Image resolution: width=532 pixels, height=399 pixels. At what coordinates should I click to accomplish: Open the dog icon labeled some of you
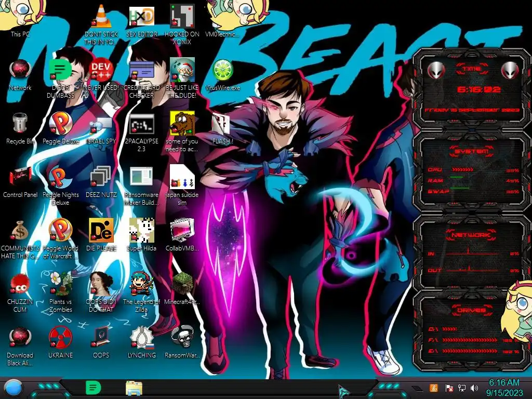[182, 132]
